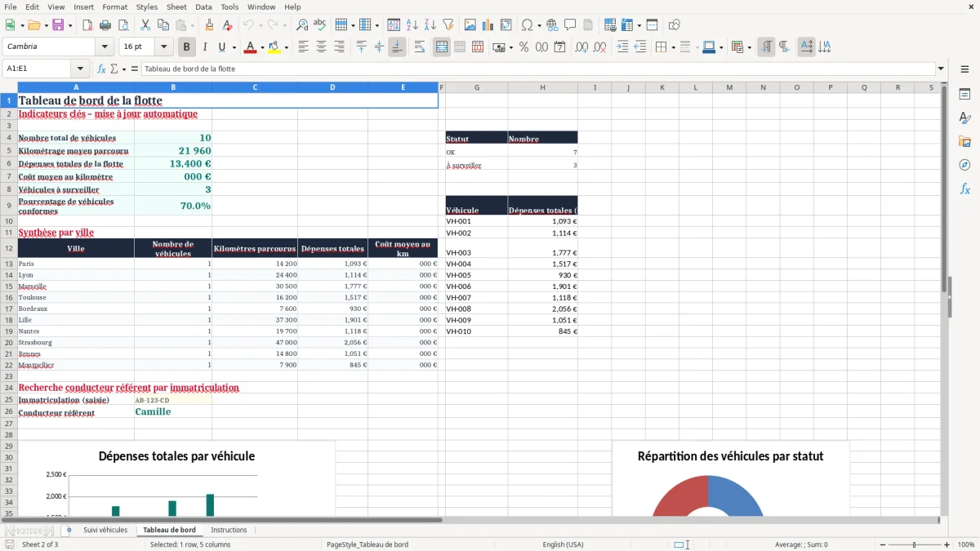Open the sidebar Styles icon

[x=964, y=118]
